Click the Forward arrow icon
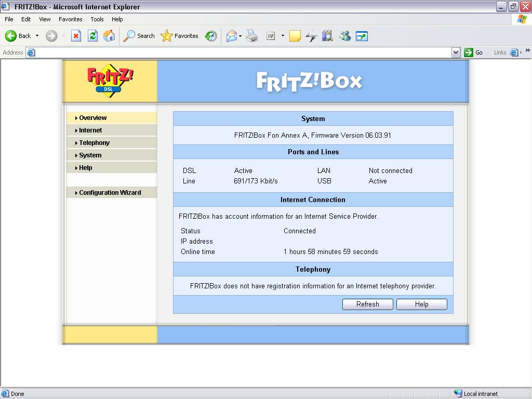Screen dimensions: 532x399 coord(51,36)
